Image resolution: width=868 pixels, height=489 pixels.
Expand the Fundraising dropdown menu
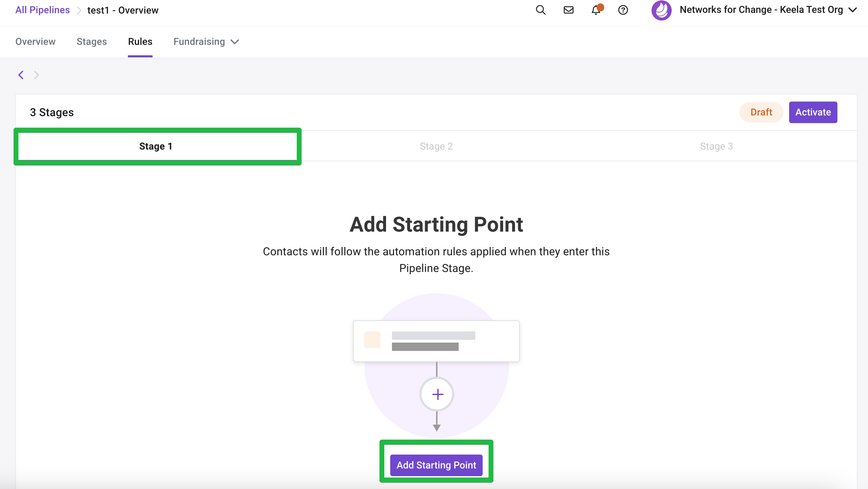206,42
